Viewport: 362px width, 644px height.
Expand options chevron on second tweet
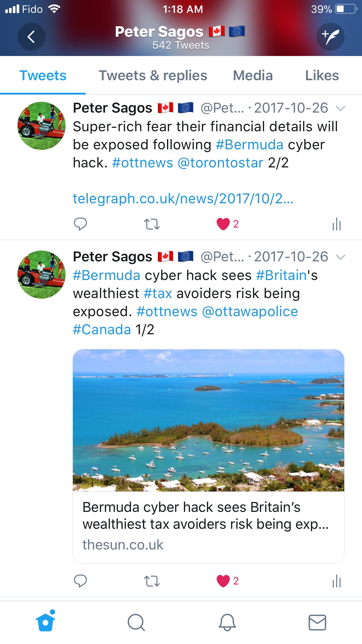[340, 257]
